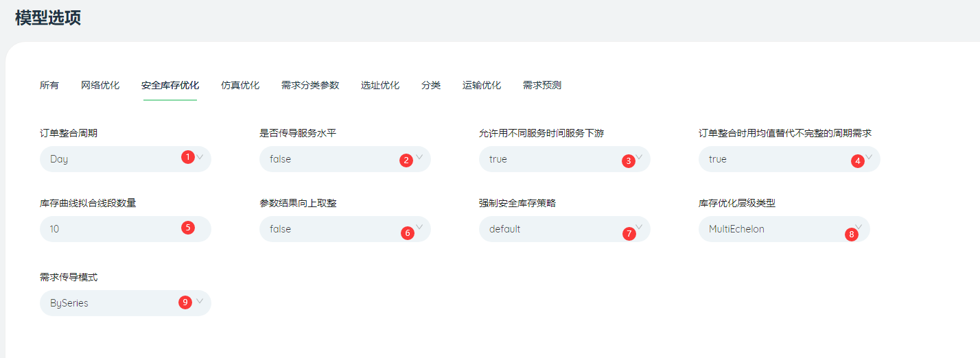Open the 网络优化 tab

100,86
